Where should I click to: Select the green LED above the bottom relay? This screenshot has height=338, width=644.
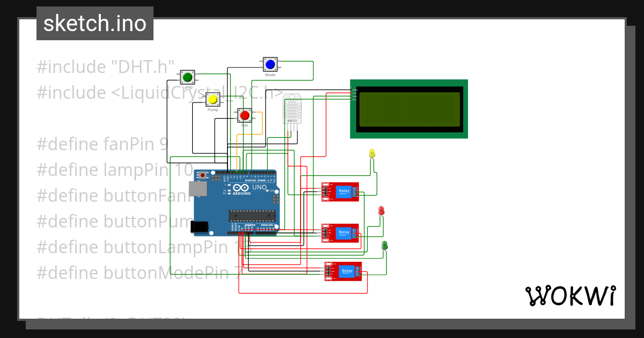point(385,246)
